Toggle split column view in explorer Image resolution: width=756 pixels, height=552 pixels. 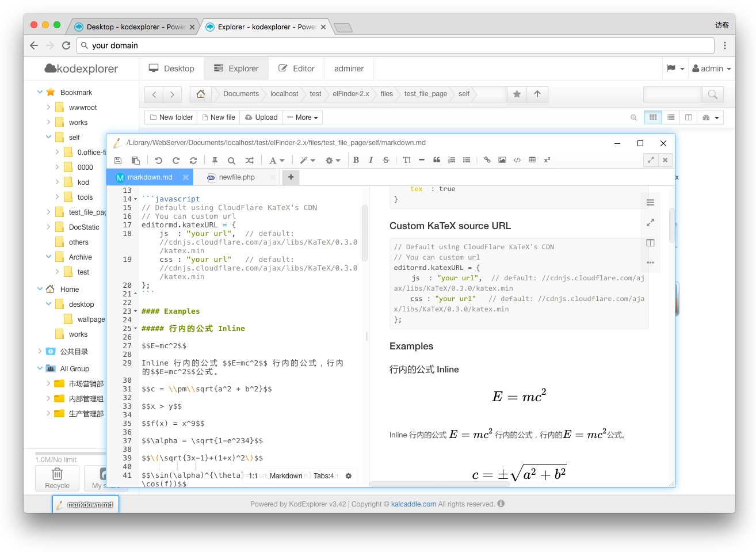(x=688, y=117)
